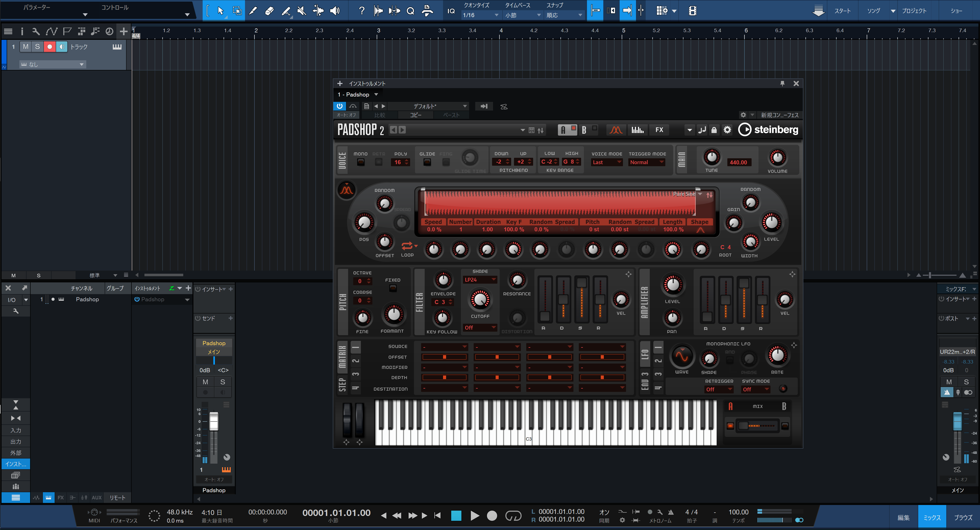This screenshot has height=530, width=980.
Task: Open the wrench options icon above tracks
Action: pyautogui.click(x=35, y=31)
